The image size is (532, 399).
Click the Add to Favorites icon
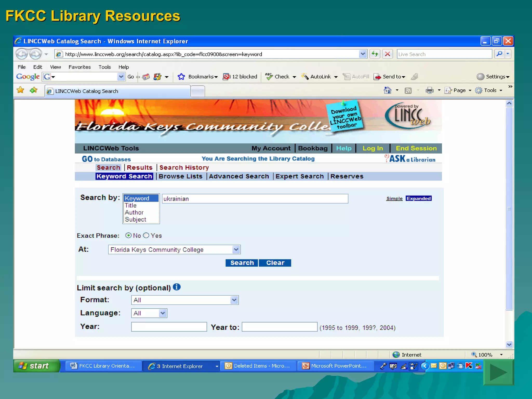pyautogui.click(x=34, y=90)
